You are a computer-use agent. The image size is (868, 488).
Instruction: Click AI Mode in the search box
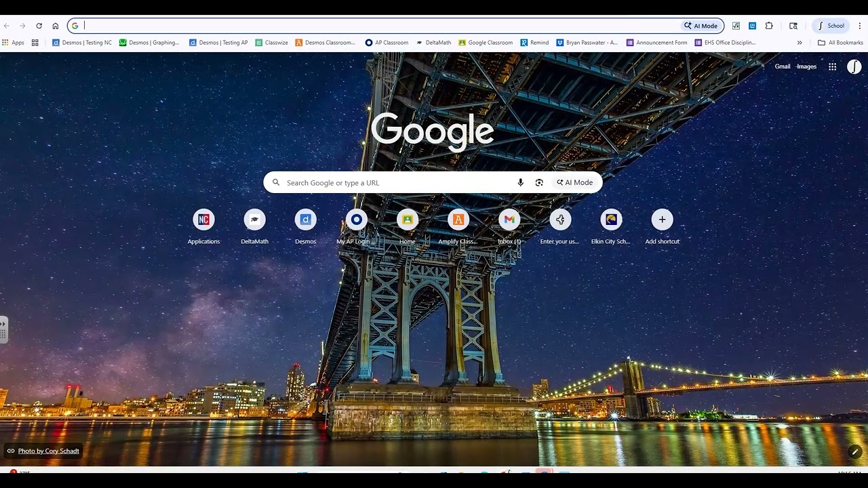(574, 182)
